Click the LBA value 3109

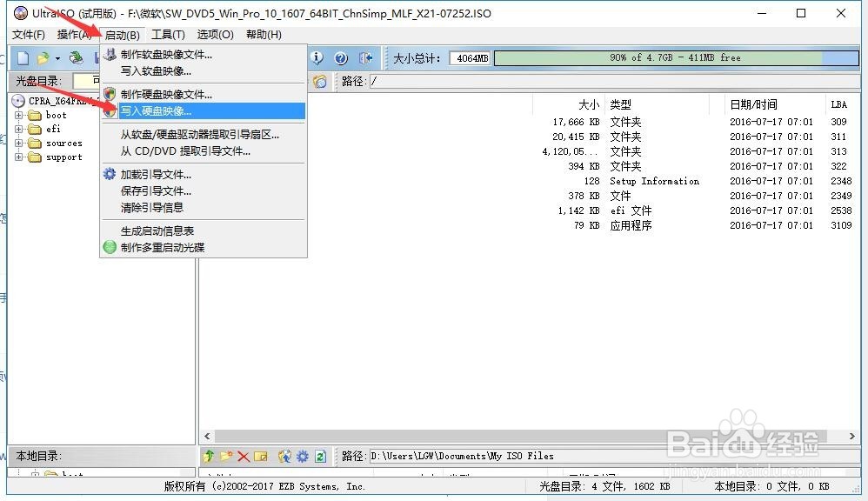[x=841, y=225]
